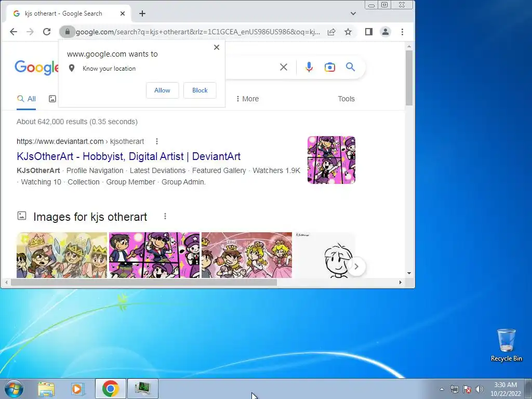Viewport: 532px width, 399px height.
Task: Bookmark this page with the star
Action: [x=348, y=32]
